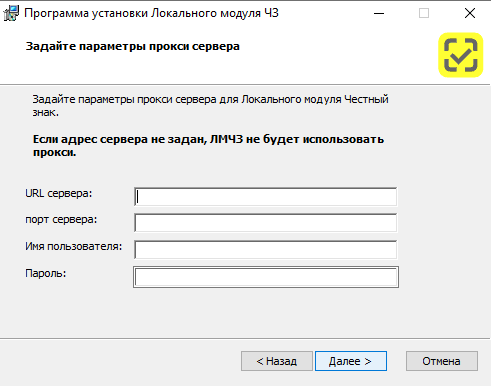The width and height of the screenshot is (491, 386).
Task: Click the title bar text Программа установки
Action: 86,13
